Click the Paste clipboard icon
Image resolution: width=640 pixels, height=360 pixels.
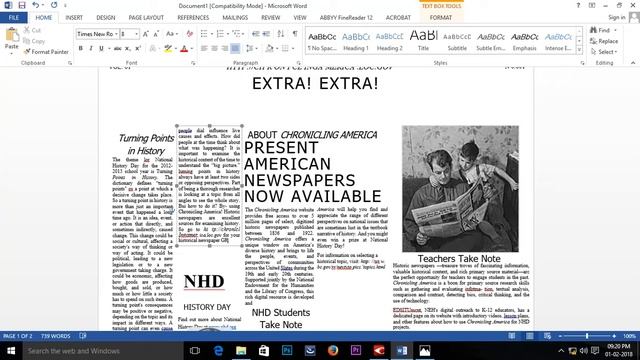pos(11,36)
